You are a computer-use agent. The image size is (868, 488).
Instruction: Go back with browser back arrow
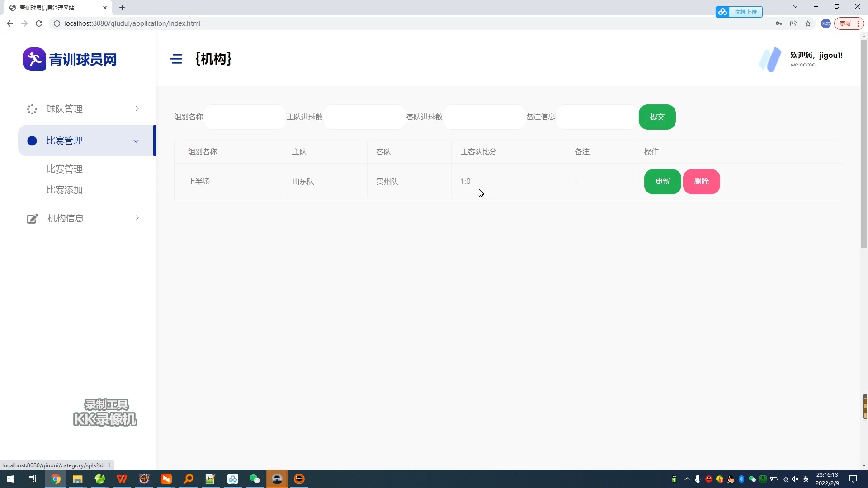click(x=10, y=23)
